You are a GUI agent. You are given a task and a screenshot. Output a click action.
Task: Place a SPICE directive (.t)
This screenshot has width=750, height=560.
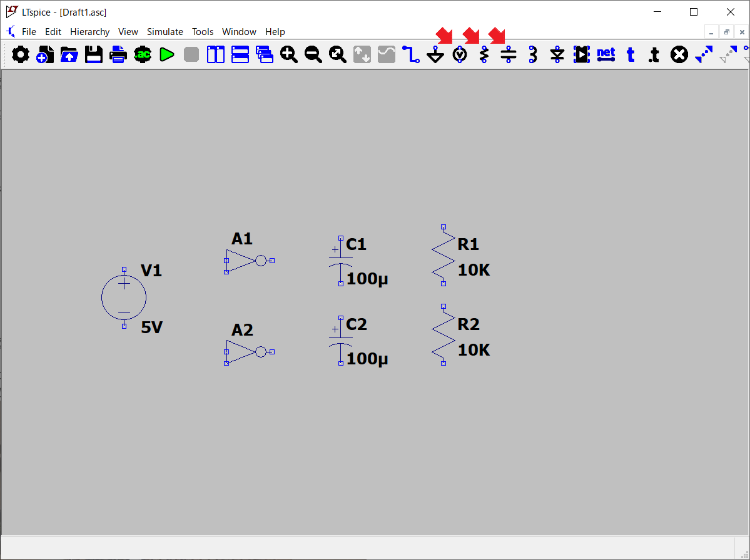654,55
